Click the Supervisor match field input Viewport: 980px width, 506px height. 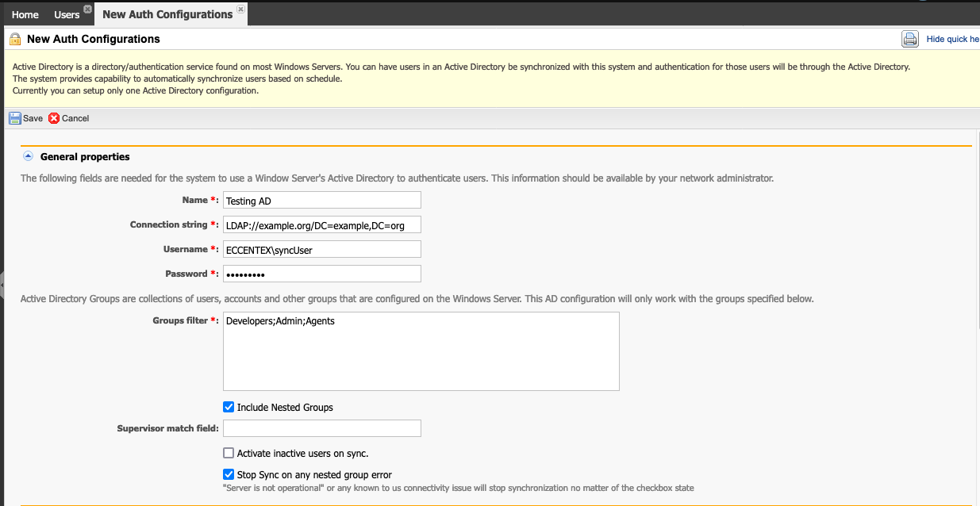[x=322, y=428]
